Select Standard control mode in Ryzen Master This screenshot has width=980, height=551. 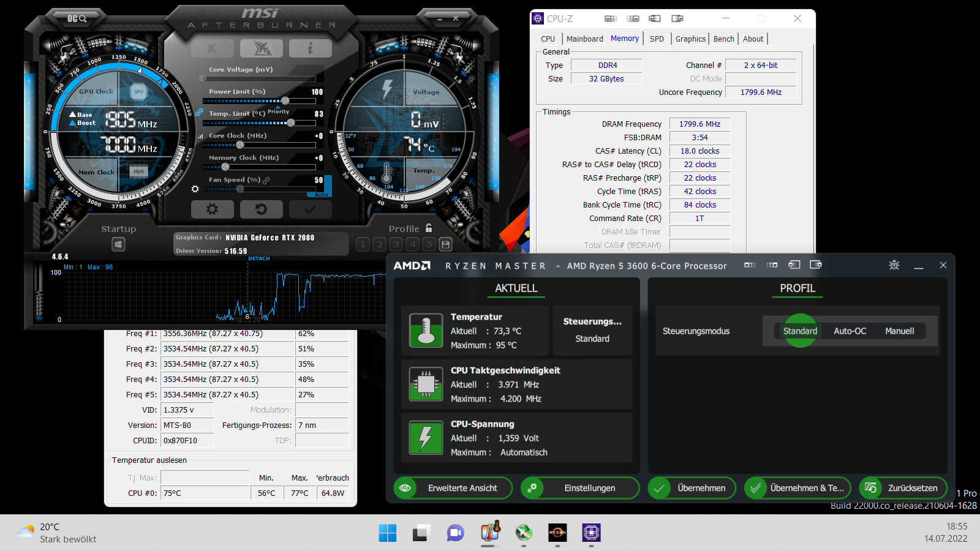pyautogui.click(x=800, y=331)
